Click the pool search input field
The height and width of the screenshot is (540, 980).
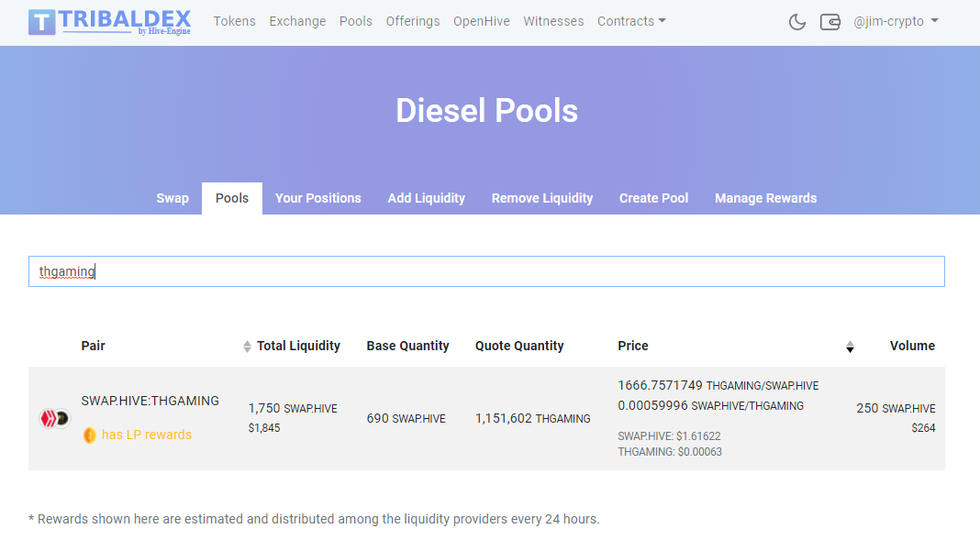tap(486, 271)
